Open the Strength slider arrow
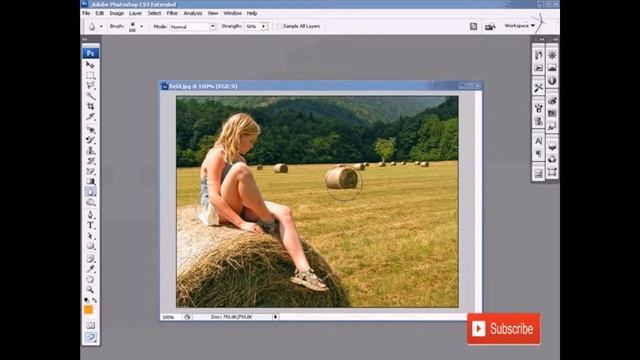Image resolution: width=640 pixels, height=360 pixels. [x=264, y=27]
